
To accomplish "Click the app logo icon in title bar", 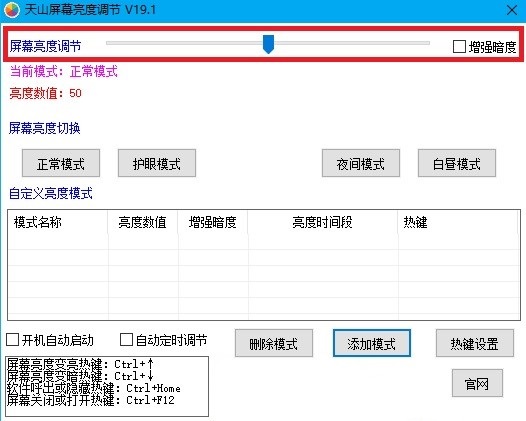I will (x=12, y=10).
